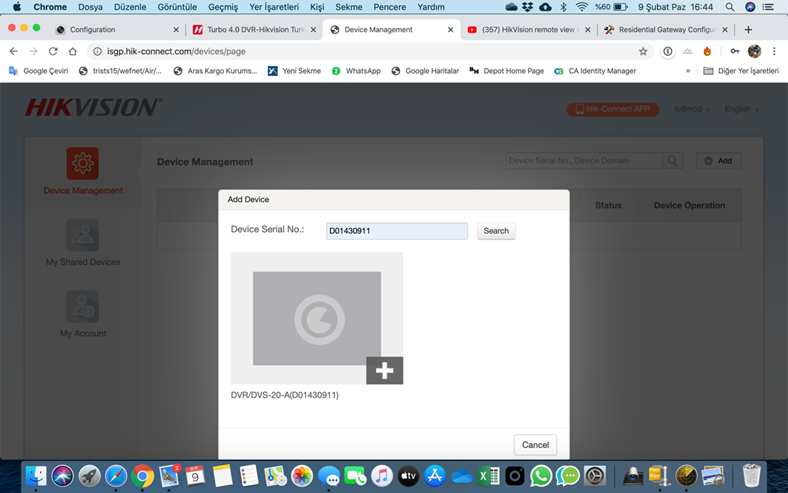Click the device search magnifier icon

tap(674, 161)
